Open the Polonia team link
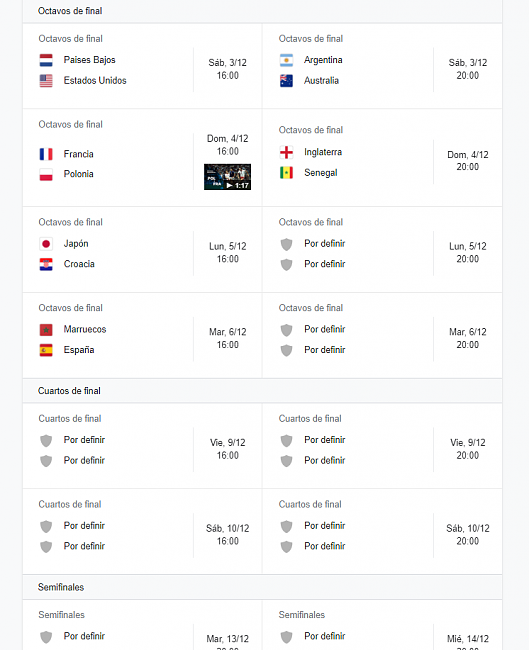Image resolution: width=529 pixels, height=650 pixels. pyautogui.click(x=78, y=174)
